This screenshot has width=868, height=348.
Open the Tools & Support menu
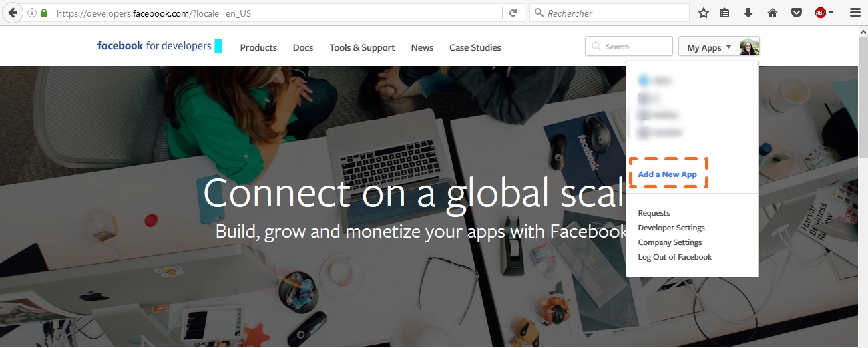pos(362,47)
